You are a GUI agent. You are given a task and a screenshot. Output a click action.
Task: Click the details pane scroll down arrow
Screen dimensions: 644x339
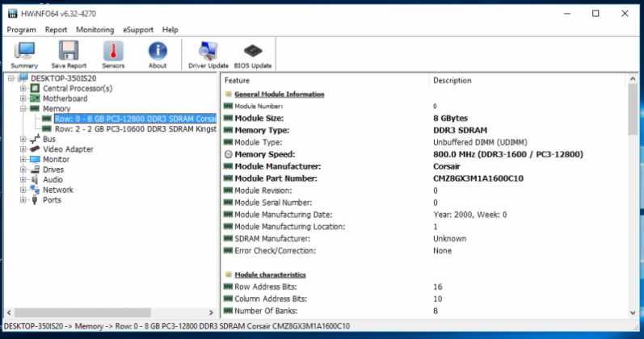tap(633, 312)
